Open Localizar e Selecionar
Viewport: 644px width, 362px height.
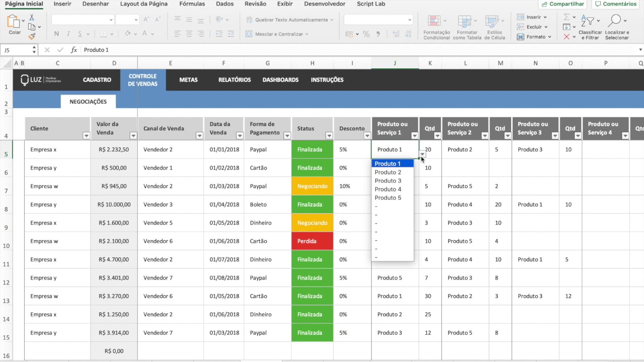pyautogui.click(x=617, y=28)
